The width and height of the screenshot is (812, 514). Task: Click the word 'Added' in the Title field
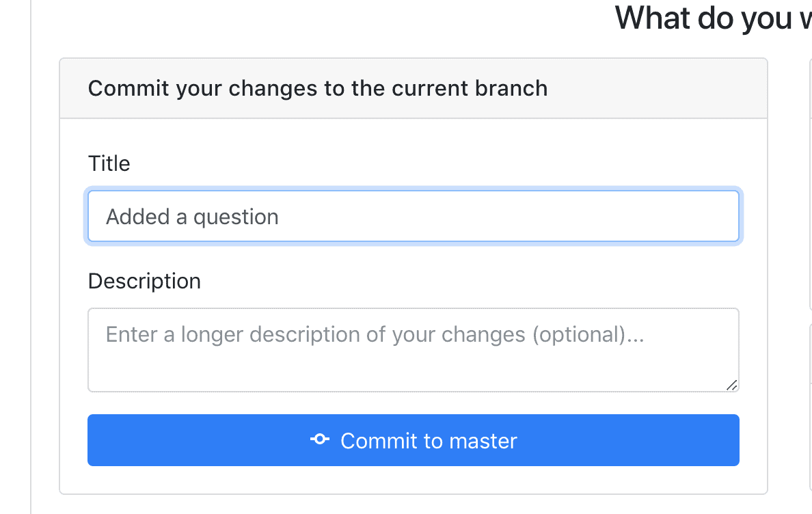click(x=138, y=217)
